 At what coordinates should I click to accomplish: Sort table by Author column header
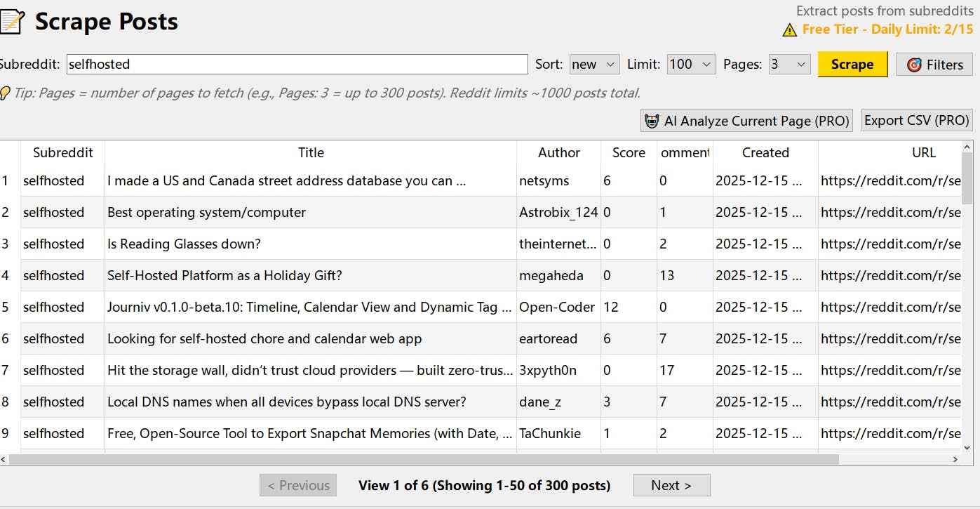[559, 152]
